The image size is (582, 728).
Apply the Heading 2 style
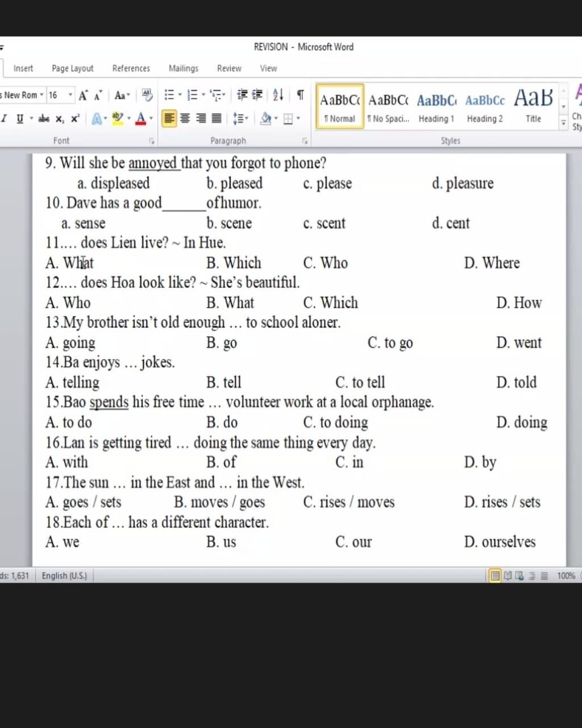click(485, 106)
